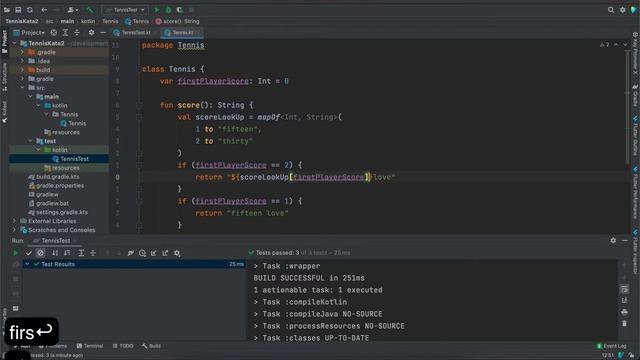Select gradle.properties in project tree
Screen dimensions: 640x360
(x=56, y=186)
